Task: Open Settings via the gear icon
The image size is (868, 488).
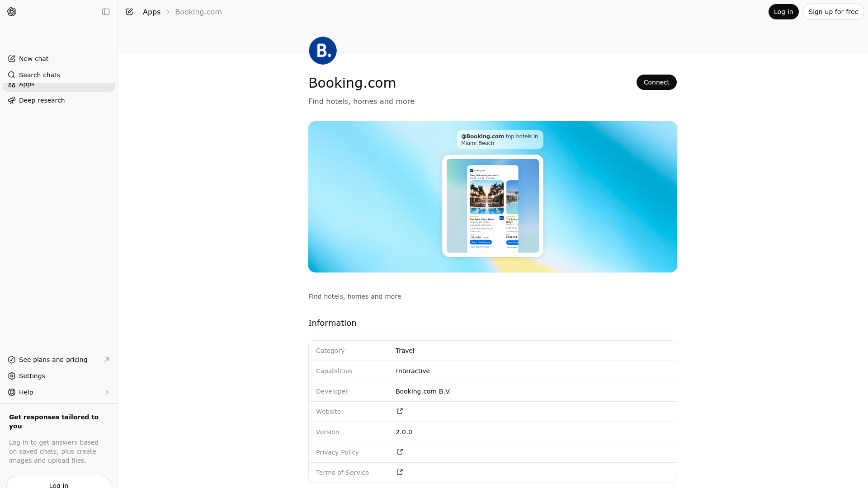Action: [32, 376]
